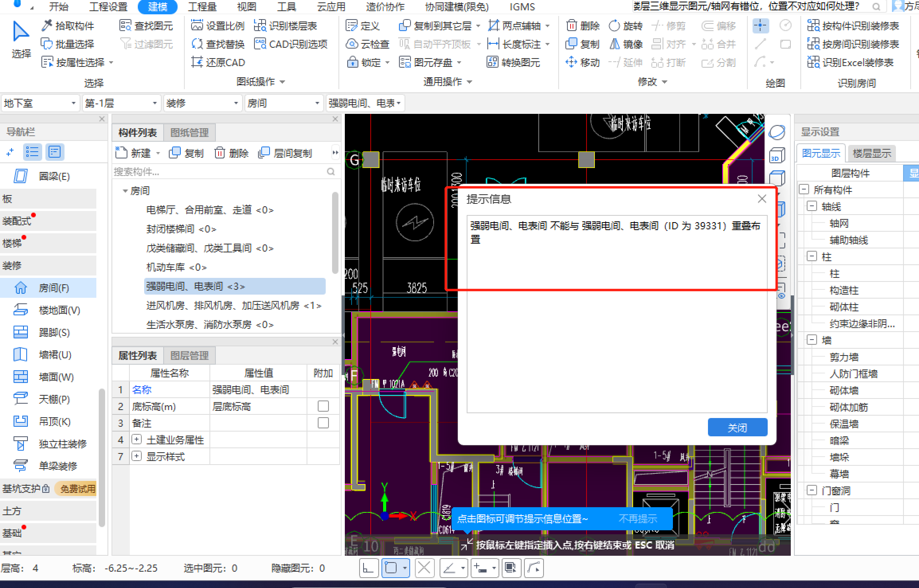The width and height of the screenshot is (919, 588).
Task: Toggle 备注 附加 checkbox
Action: click(323, 423)
